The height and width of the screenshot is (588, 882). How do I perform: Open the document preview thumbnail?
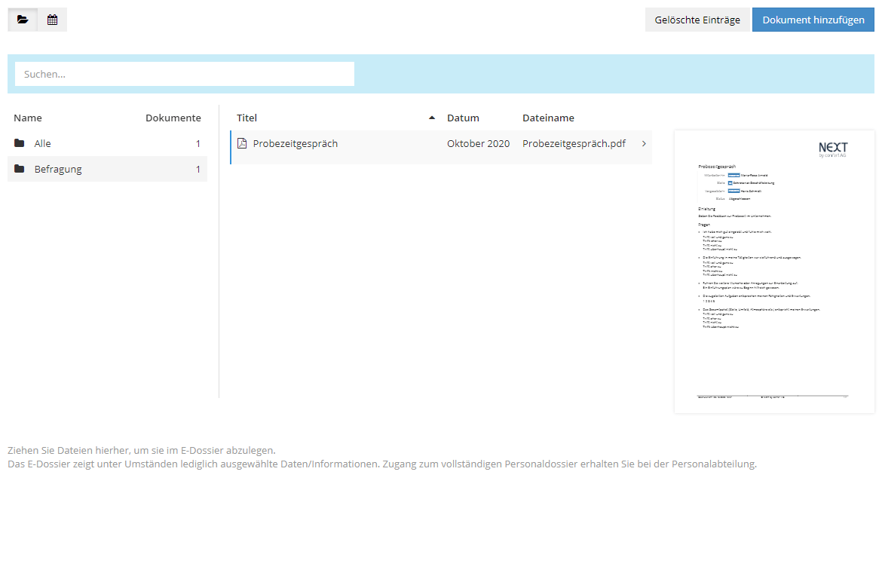pos(774,271)
